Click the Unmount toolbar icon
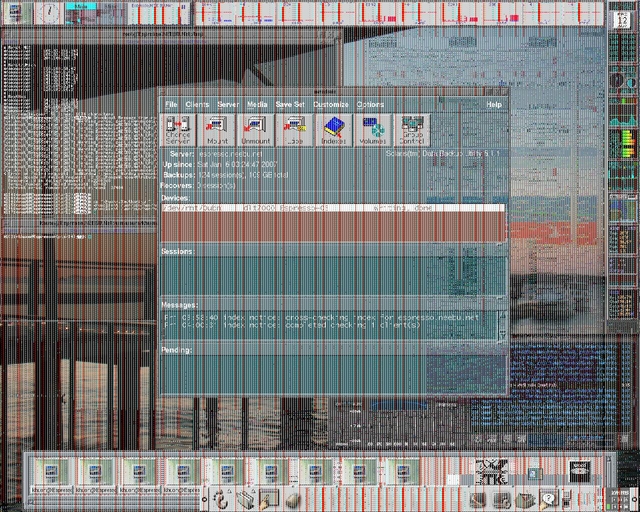The height and width of the screenshot is (512, 640). coord(256,130)
